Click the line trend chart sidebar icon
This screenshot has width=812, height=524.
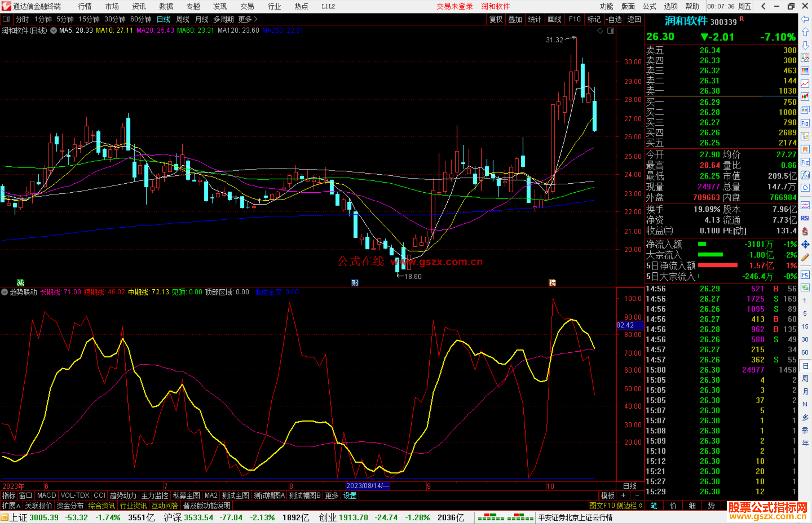click(x=805, y=84)
